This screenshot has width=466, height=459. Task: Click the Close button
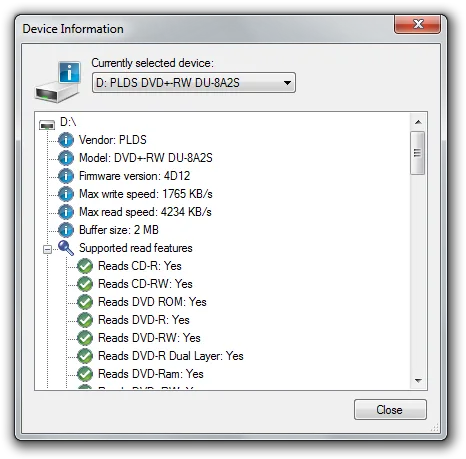(x=390, y=409)
